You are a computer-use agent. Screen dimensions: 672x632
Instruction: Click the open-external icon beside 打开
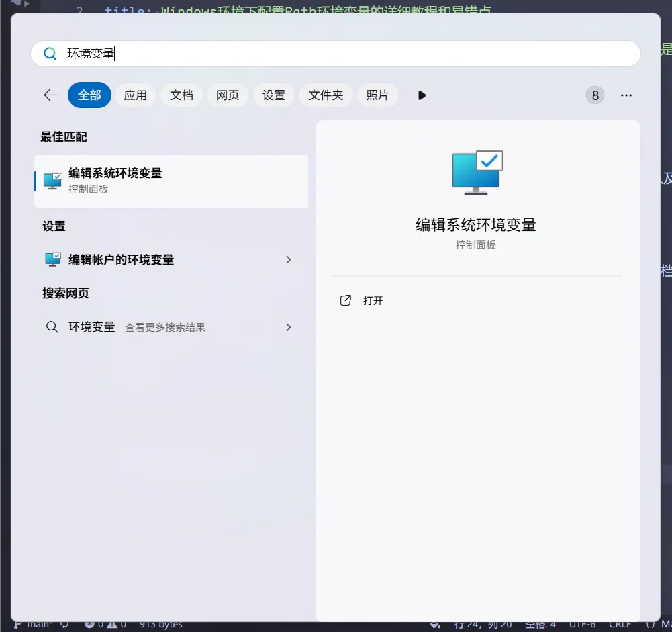pos(346,300)
